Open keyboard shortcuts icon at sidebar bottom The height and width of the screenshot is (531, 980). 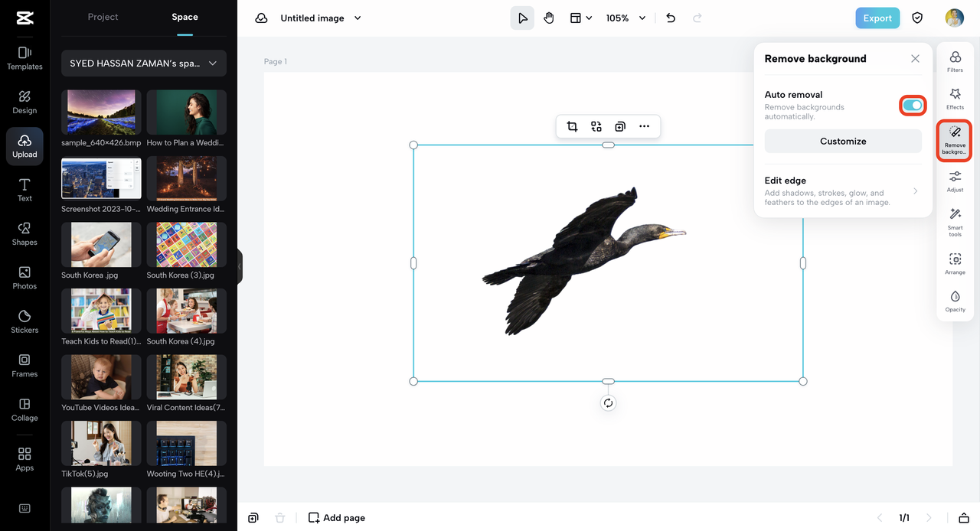point(24,508)
